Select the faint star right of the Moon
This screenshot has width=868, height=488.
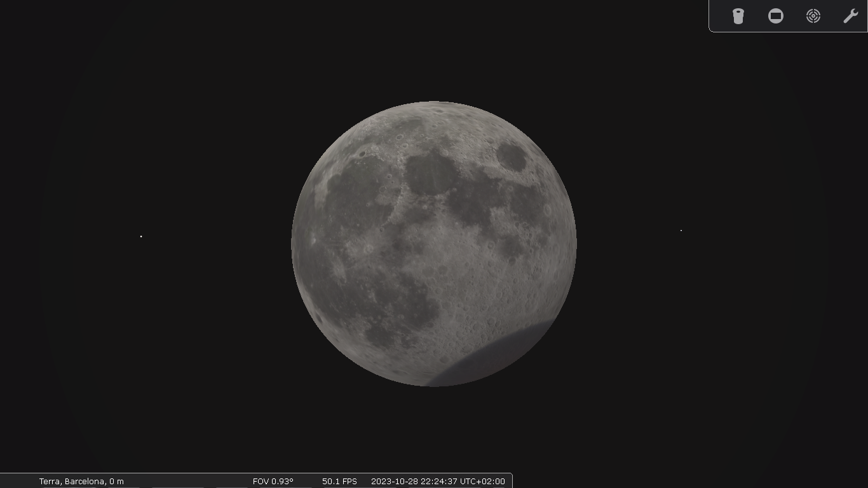tap(681, 231)
